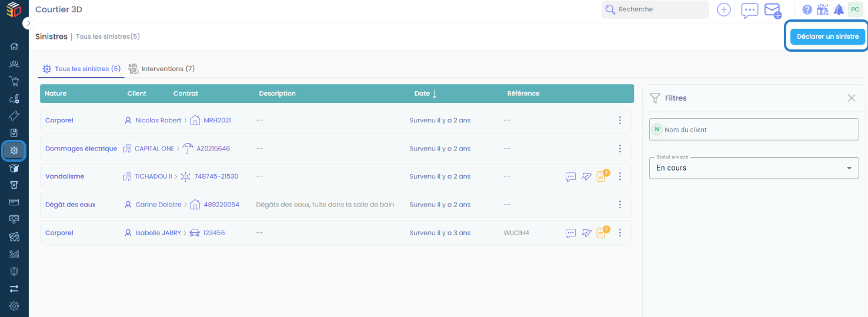
Task: Open client Isabelle JARRY
Action: (158, 233)
